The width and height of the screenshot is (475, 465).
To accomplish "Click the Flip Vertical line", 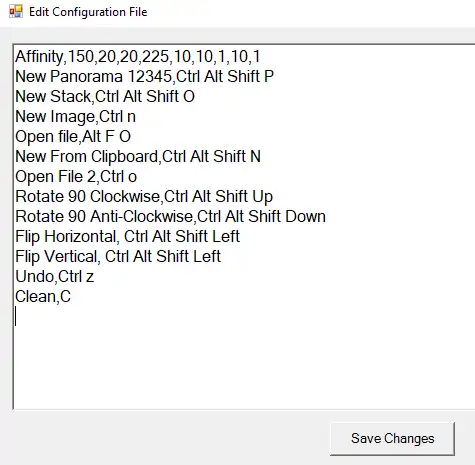I will (x=118, y=256).
